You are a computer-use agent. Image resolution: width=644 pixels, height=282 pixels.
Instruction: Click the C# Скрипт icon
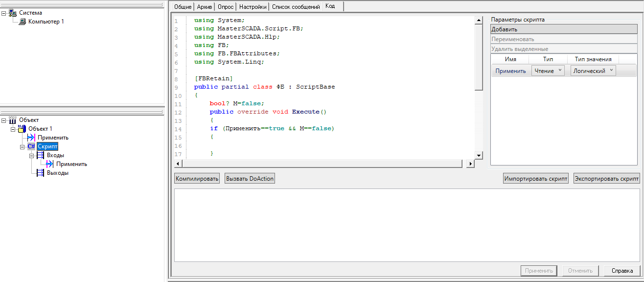[31, 146]
